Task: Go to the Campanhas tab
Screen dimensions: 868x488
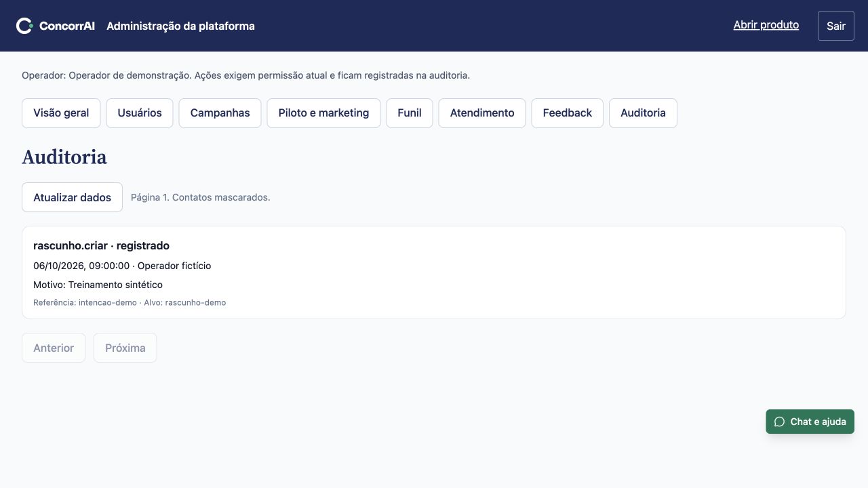Action: coord(220,113)
